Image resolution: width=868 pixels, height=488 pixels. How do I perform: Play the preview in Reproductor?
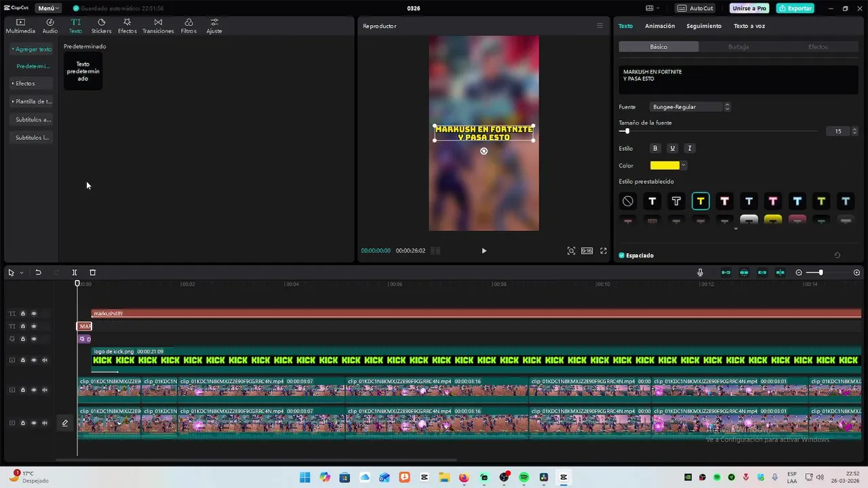(484, 251)
